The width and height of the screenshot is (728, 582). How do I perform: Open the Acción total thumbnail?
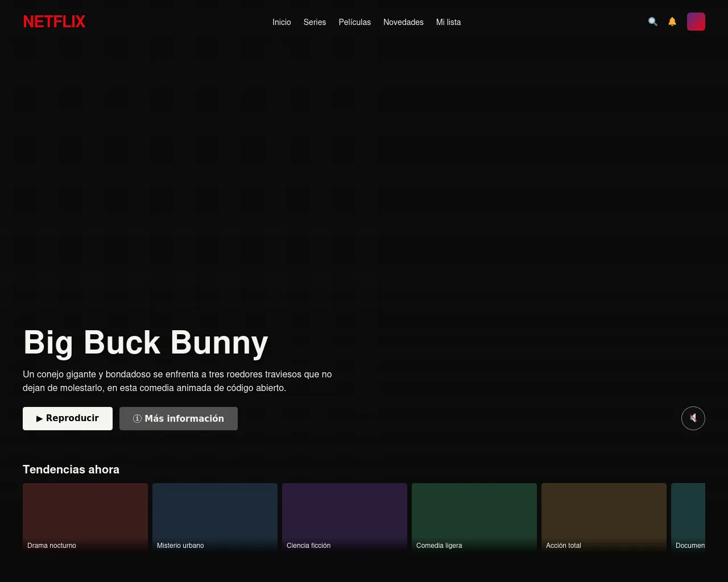click(x=604, y=518)
